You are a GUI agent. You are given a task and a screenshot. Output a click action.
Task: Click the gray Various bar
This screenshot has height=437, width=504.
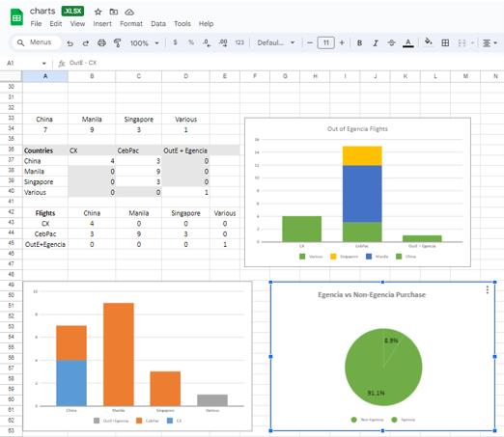pyautogui.click(x=212, y=400)
